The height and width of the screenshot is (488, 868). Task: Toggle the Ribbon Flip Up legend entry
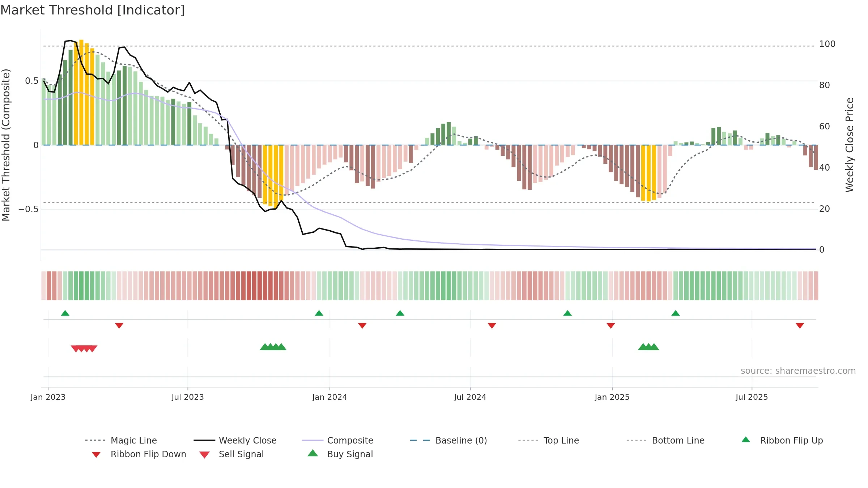[782, 440]
